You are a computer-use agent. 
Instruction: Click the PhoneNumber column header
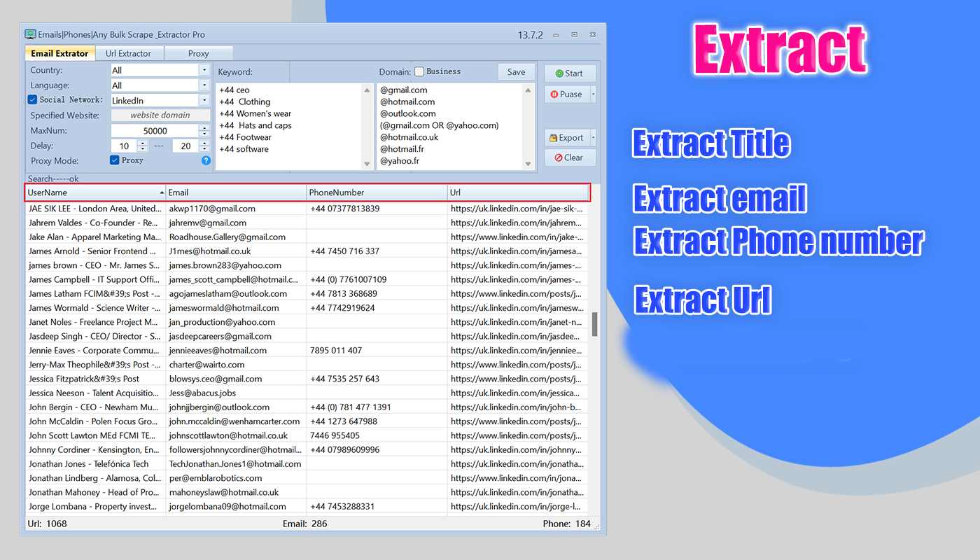click(377, 192)
